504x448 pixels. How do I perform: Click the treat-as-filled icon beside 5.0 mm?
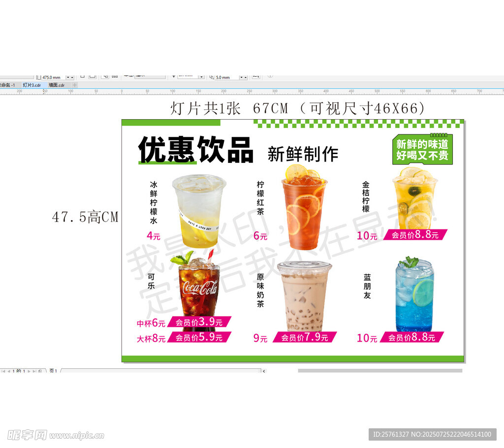(x=255, y=76)
